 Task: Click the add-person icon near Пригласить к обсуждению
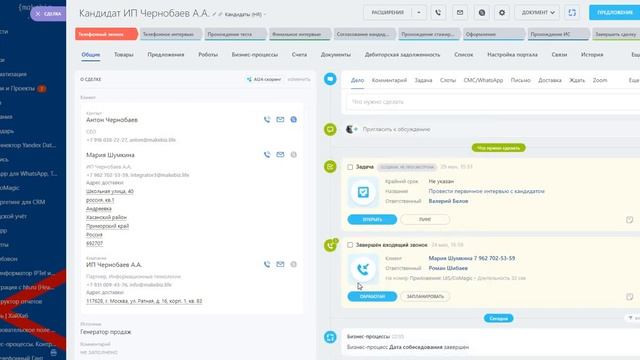tap(351, 129)
